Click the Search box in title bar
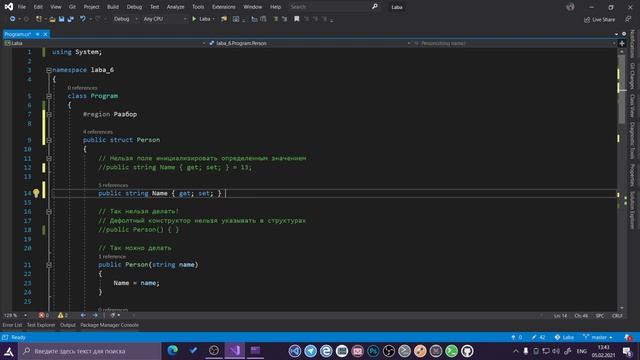The image size is (640, 360). (x=334, y=7)
